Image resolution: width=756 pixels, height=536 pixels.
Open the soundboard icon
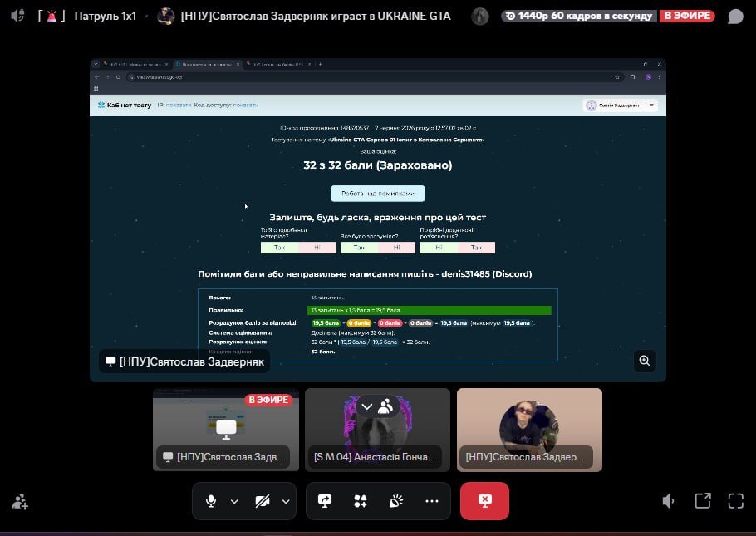pos(395,501)
